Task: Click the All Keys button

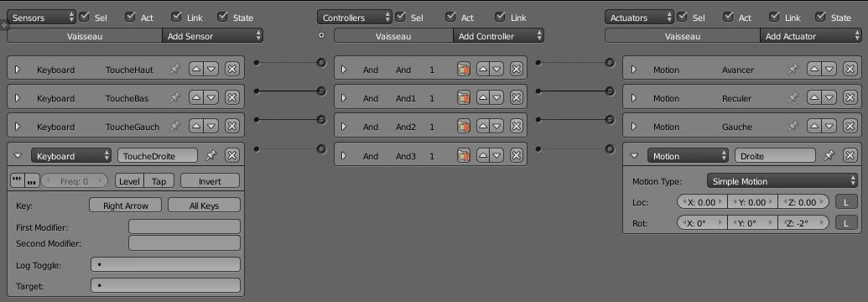Action: [204, 205]
